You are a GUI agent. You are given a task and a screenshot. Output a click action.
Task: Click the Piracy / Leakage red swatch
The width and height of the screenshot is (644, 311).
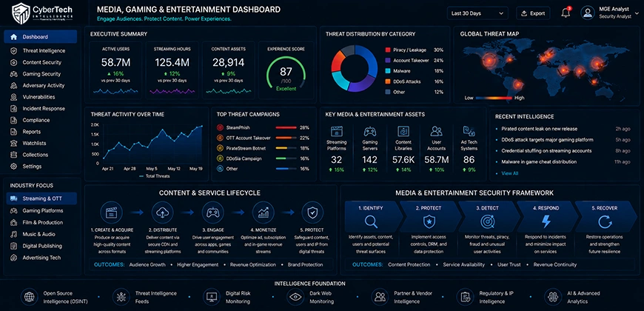(388, 50)
